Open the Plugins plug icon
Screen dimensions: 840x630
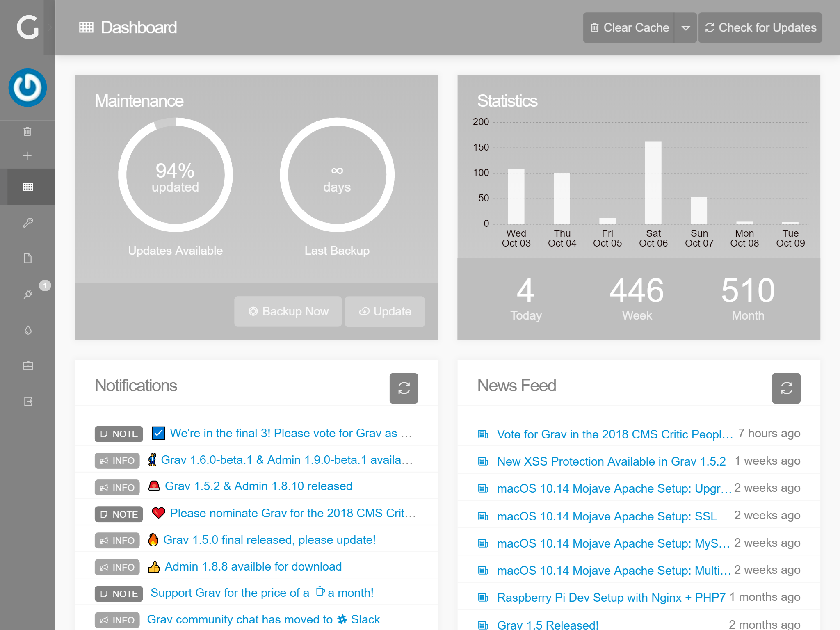tap(27, 294)
